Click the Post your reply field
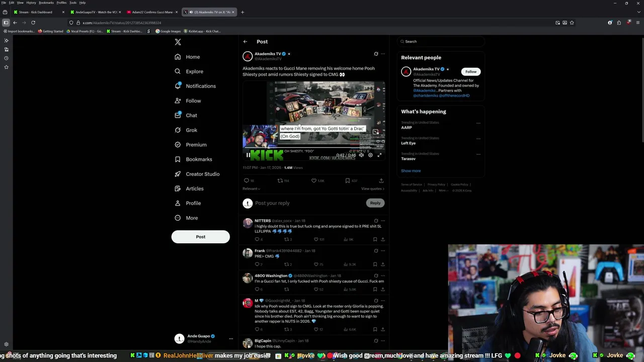Image resolution: width=644 pixels, height=362 pixels. coord(308,203)
